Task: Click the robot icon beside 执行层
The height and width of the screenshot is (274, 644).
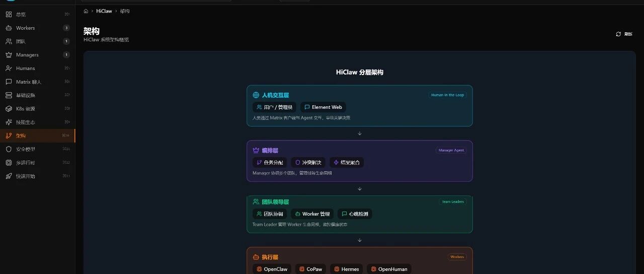Action: pyautogui.click(x=256, y=257)
